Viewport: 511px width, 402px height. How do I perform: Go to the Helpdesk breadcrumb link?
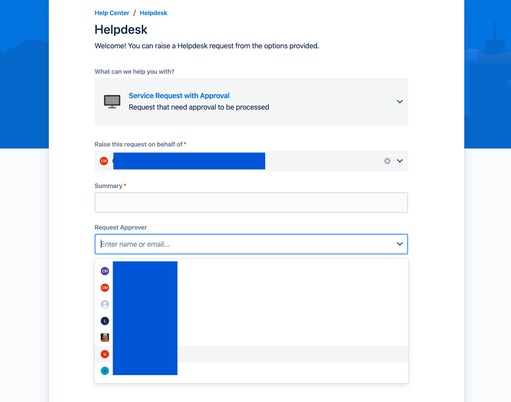153,13
